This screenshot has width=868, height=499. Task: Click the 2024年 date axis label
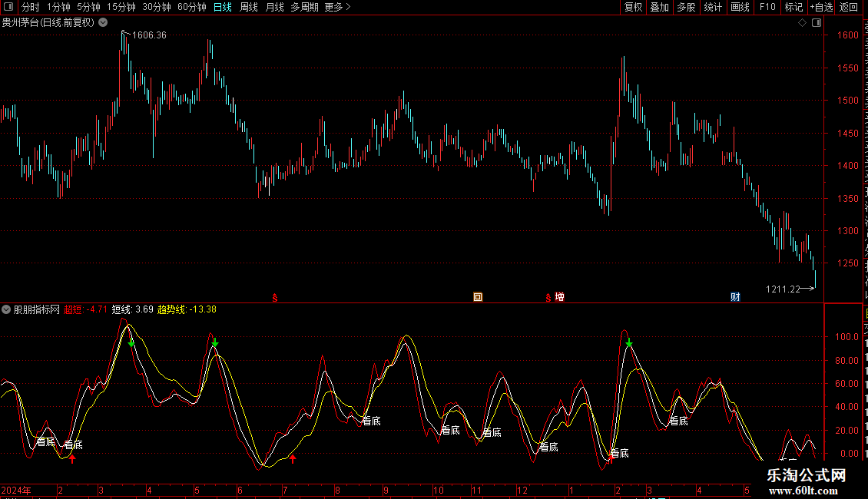click(16, 490)
